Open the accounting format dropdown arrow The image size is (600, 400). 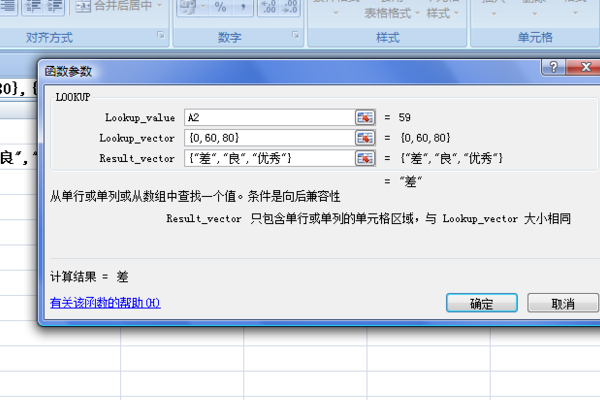[203, 7]
